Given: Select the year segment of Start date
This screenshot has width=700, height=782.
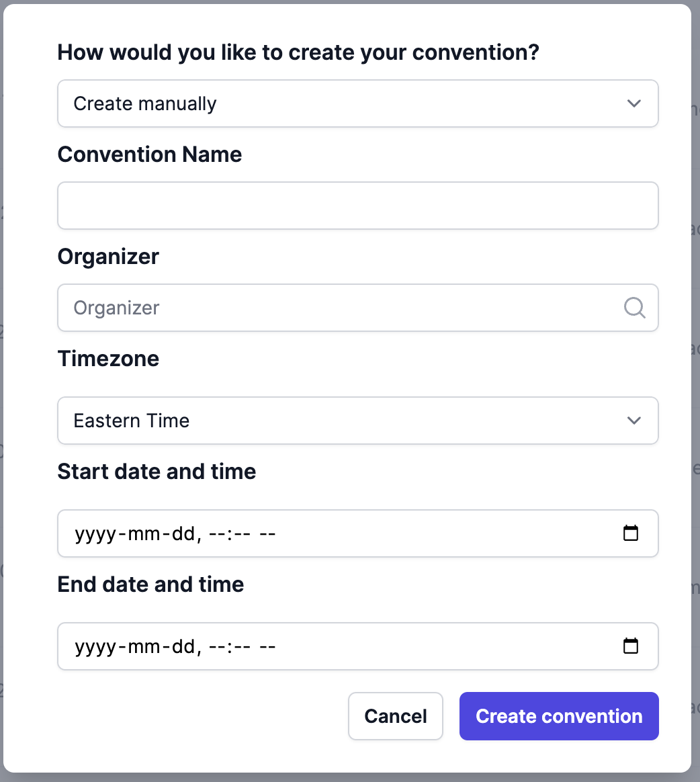Looking at the screenshot, I should click(x=95, y=534).
